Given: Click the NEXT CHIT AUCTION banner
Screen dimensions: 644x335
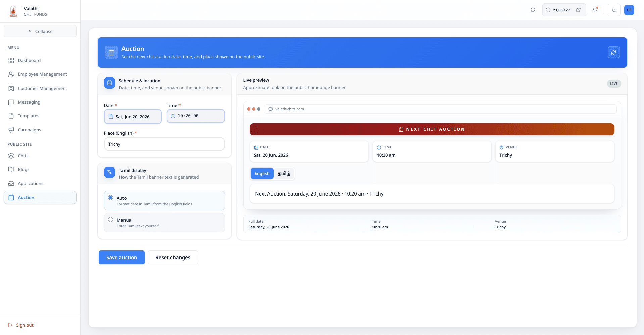Looking at the screenshot, I should pos(432,129).
